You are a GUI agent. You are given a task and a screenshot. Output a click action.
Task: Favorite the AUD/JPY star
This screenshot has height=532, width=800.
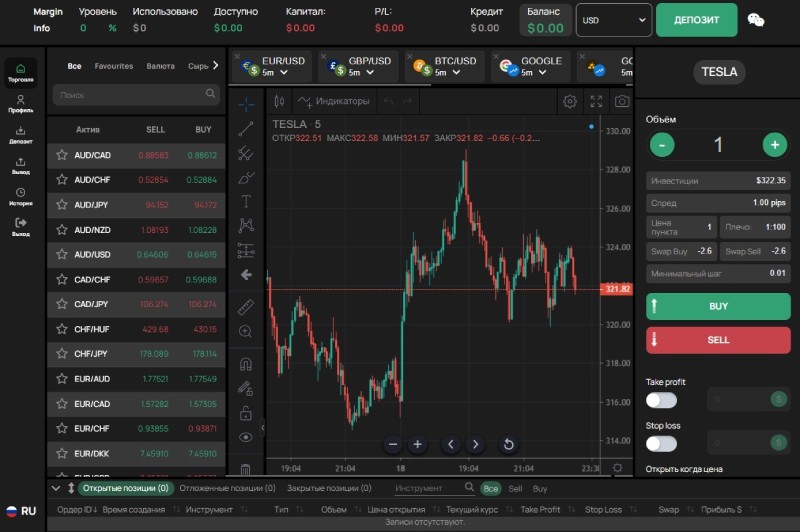coord(62,205)
